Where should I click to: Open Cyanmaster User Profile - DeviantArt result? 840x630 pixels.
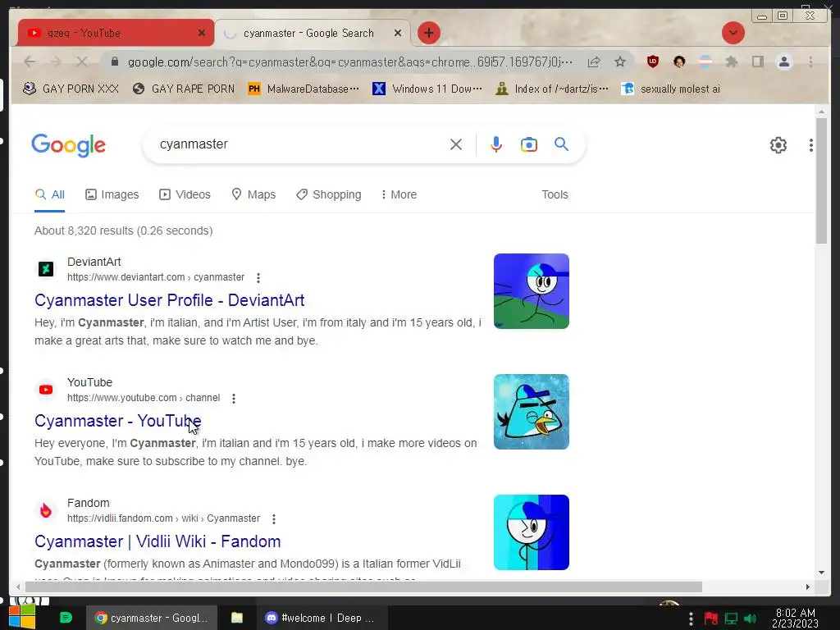coord(169,300)
